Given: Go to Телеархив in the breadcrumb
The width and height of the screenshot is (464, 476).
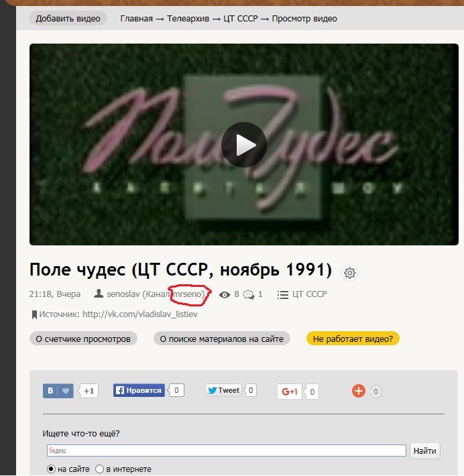Looking at the screenshot, I should pos(188,19).
